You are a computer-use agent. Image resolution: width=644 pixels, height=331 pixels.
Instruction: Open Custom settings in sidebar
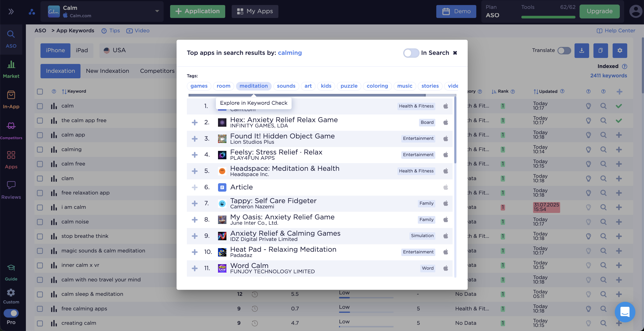11,297
